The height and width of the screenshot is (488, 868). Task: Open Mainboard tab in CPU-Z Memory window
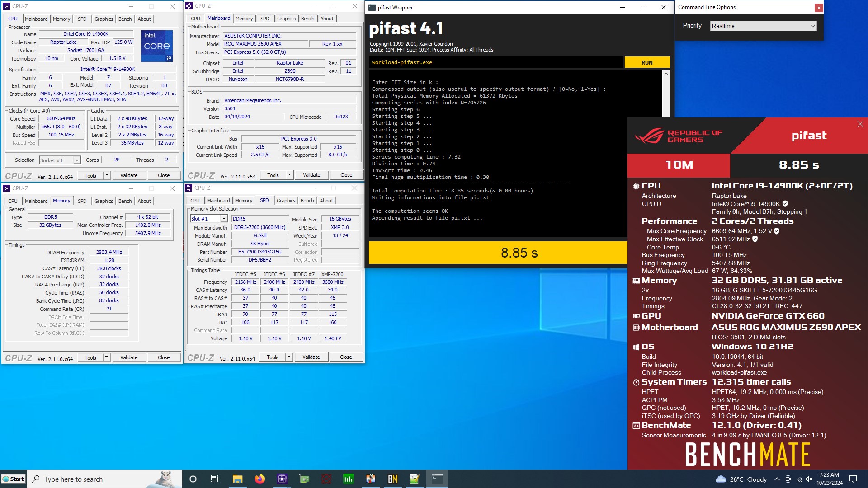click(36, 201)
